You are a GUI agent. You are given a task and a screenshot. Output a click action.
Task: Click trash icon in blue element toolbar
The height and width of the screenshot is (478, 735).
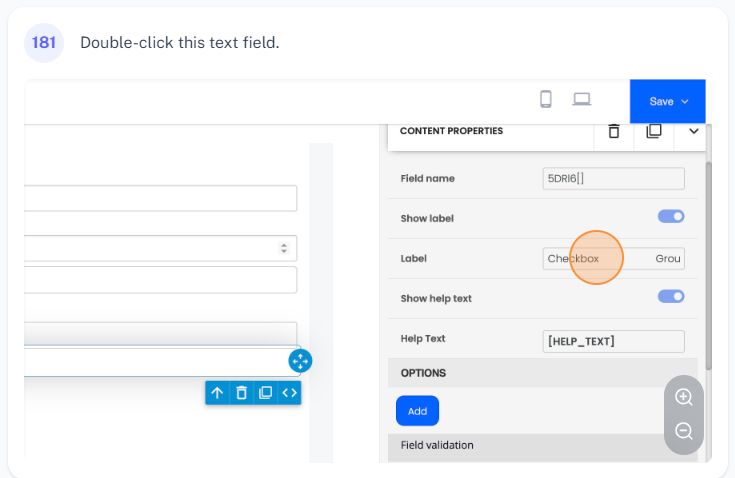click(x=241, y=393)
